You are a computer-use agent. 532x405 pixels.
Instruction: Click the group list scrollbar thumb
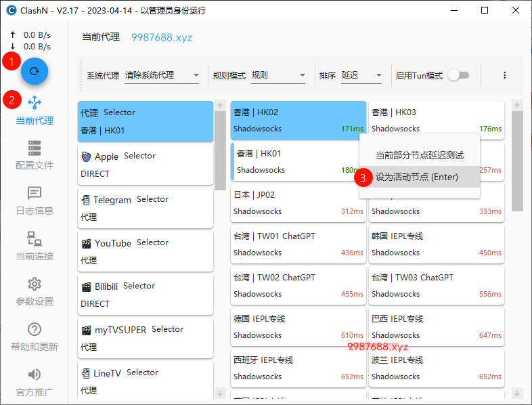220,151
